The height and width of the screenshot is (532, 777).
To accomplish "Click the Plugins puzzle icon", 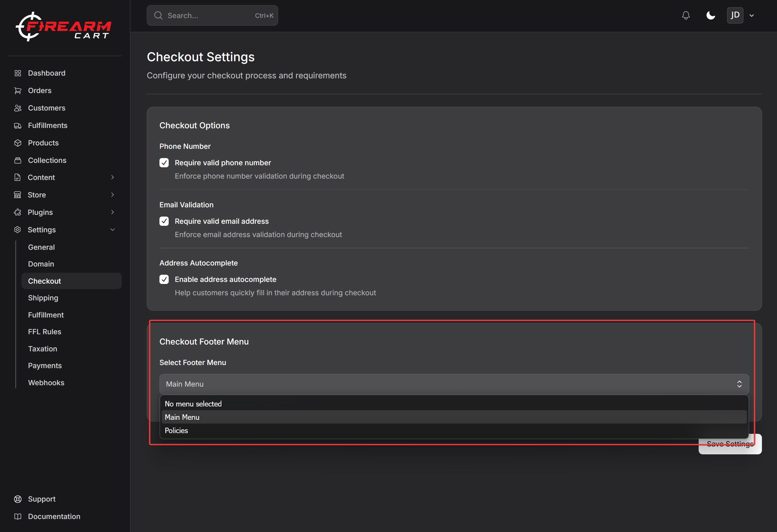I will pos(17,212).
